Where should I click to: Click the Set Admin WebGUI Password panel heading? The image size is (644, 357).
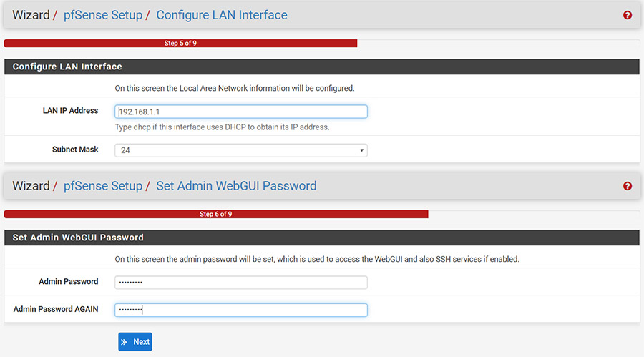pyautogui.click(x=321, y=238)
